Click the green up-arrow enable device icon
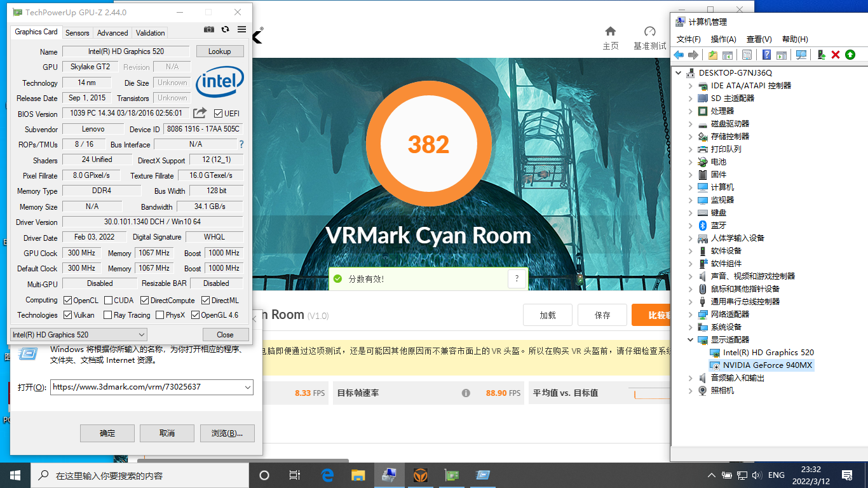The image size is (868, 488). [x=850, y=55]
